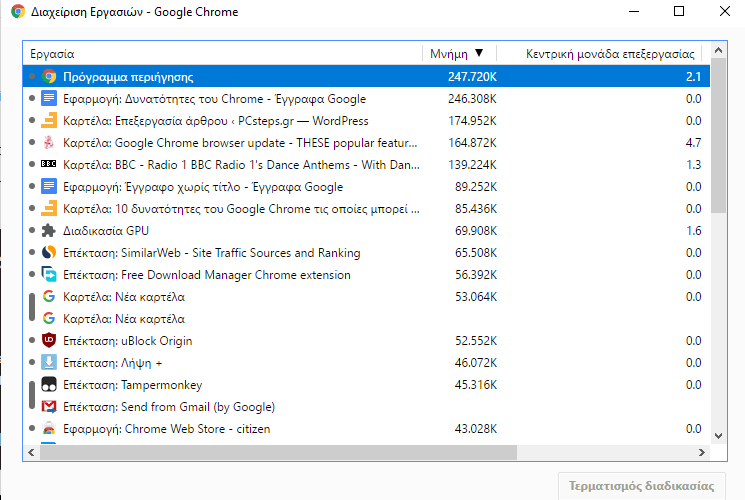This screenshot has height=500, width=745.
Task: Click the 247.720K memory value
Action: pos(472,77)
